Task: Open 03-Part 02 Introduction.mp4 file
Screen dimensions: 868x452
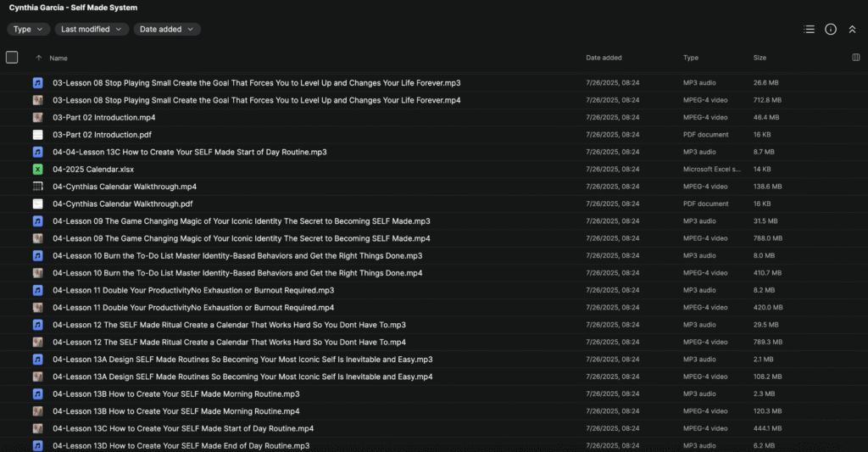Action: coord(103,117)
